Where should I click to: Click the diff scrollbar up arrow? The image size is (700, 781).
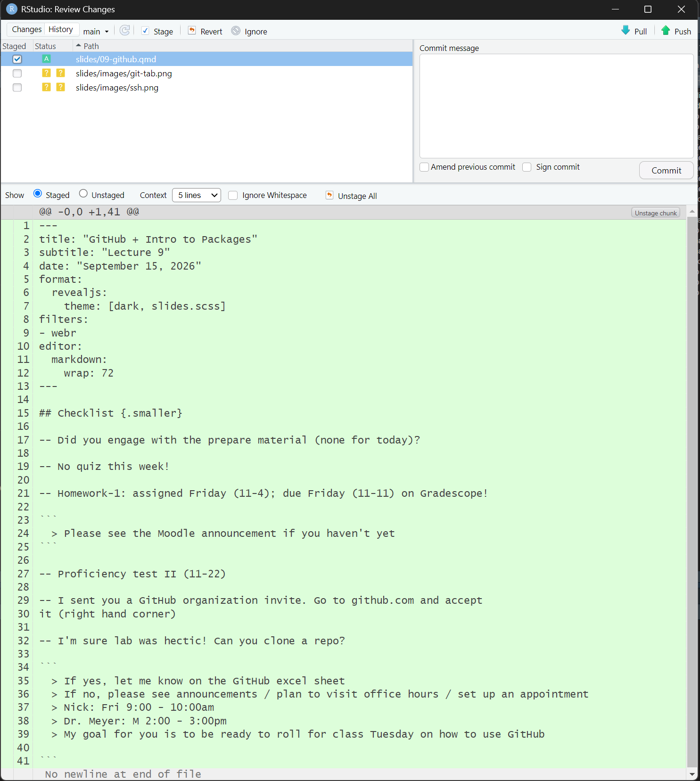[692, 211]
